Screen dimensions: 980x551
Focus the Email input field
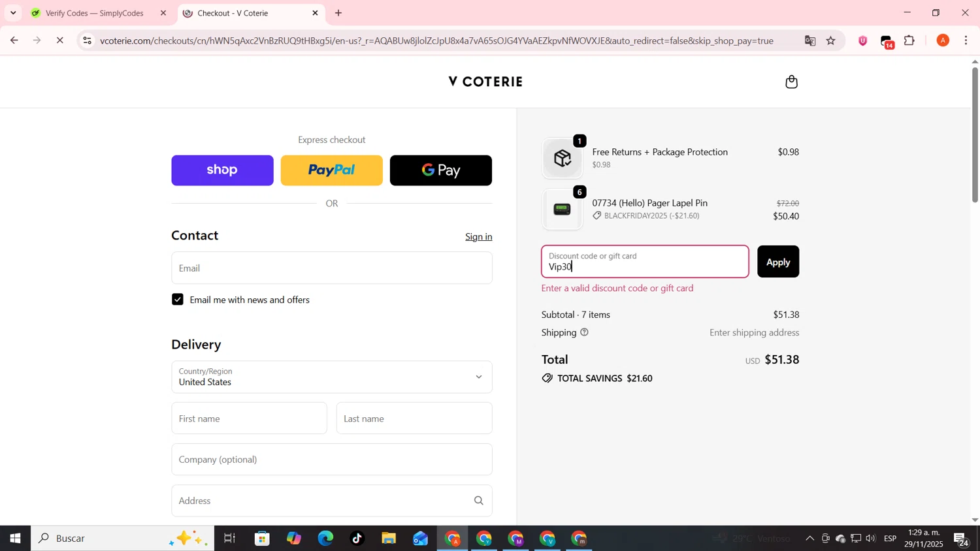coord(332,268)
